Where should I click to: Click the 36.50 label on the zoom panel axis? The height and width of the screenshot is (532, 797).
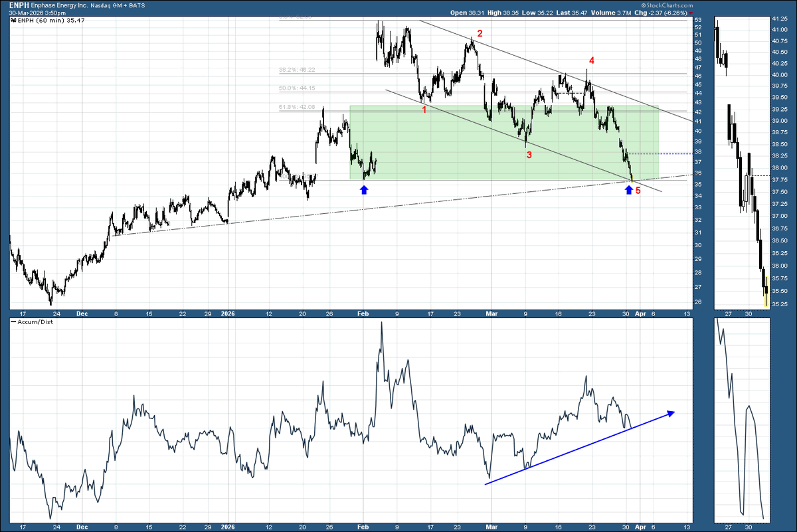[780, 240]
